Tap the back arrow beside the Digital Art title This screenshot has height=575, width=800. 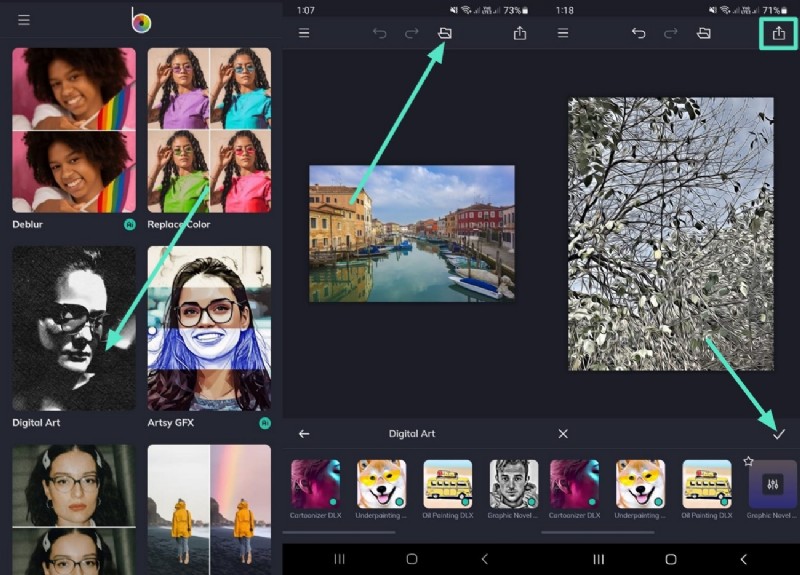pyautogui.click(x=304, y=434)
